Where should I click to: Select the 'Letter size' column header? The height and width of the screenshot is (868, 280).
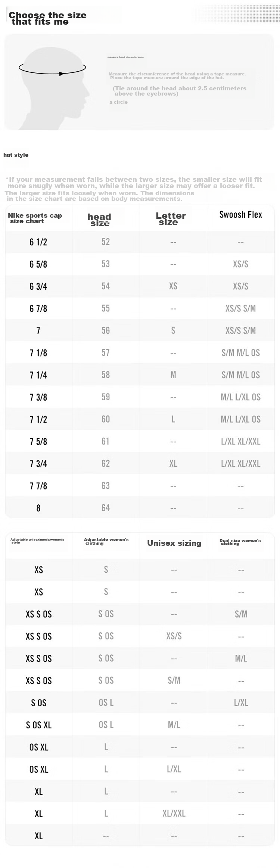tap(171, 219)
